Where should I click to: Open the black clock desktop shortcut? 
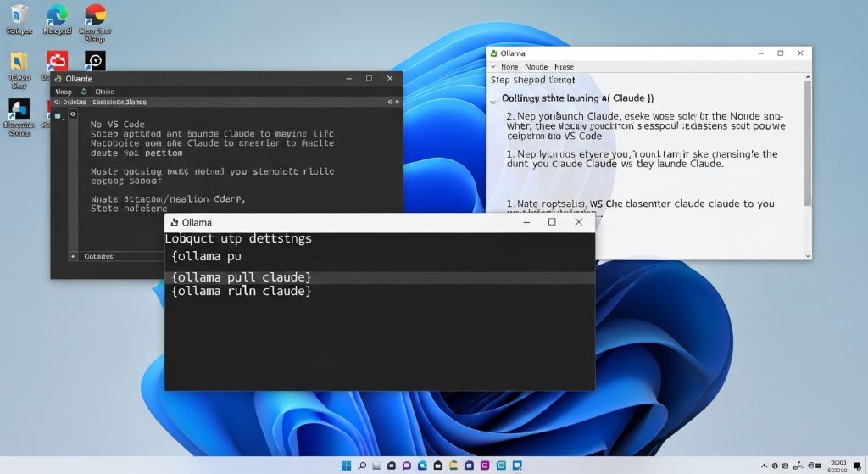pos(95,61)
